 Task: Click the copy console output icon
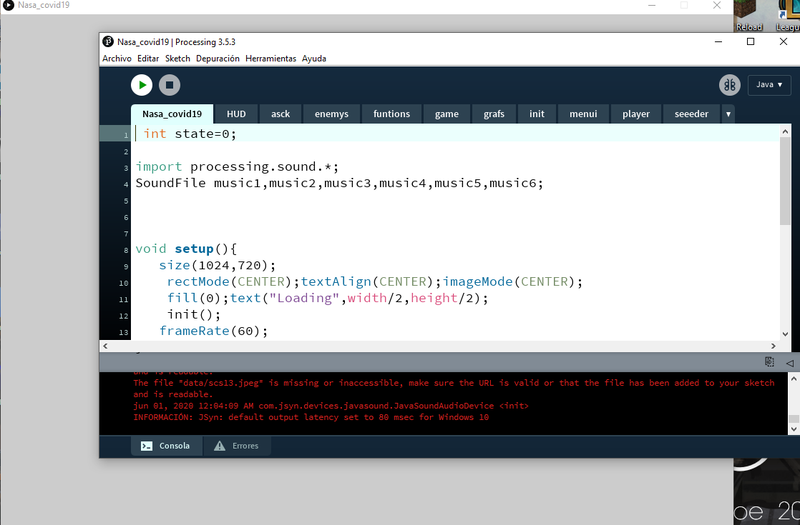[x=769, y=362]
